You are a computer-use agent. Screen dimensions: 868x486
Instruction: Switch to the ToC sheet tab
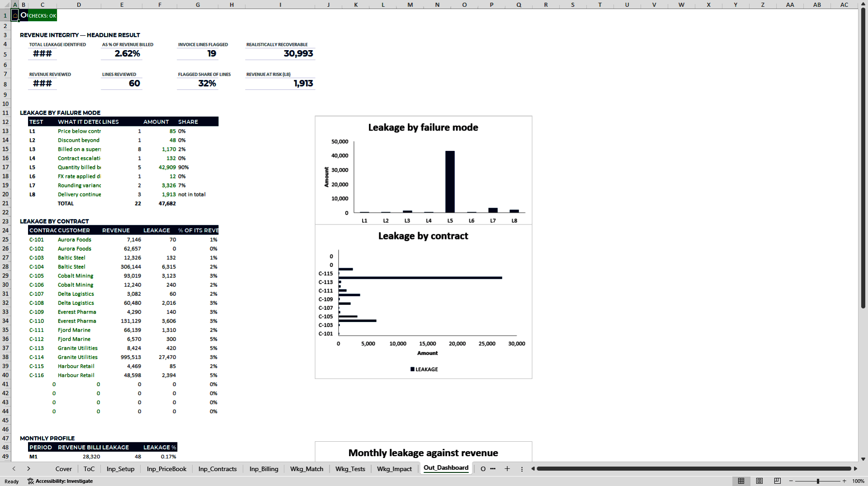click(x=89, y=469)
